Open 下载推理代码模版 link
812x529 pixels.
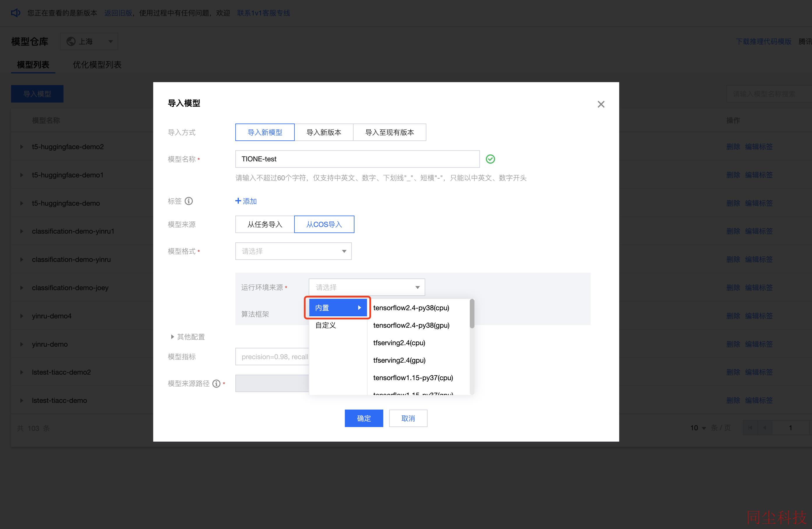(x=764, y=41)
